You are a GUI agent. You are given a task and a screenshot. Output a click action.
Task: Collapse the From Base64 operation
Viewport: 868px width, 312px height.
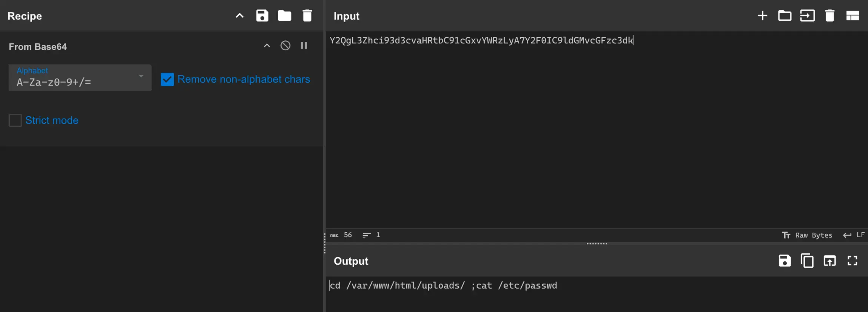pos(267,46)
